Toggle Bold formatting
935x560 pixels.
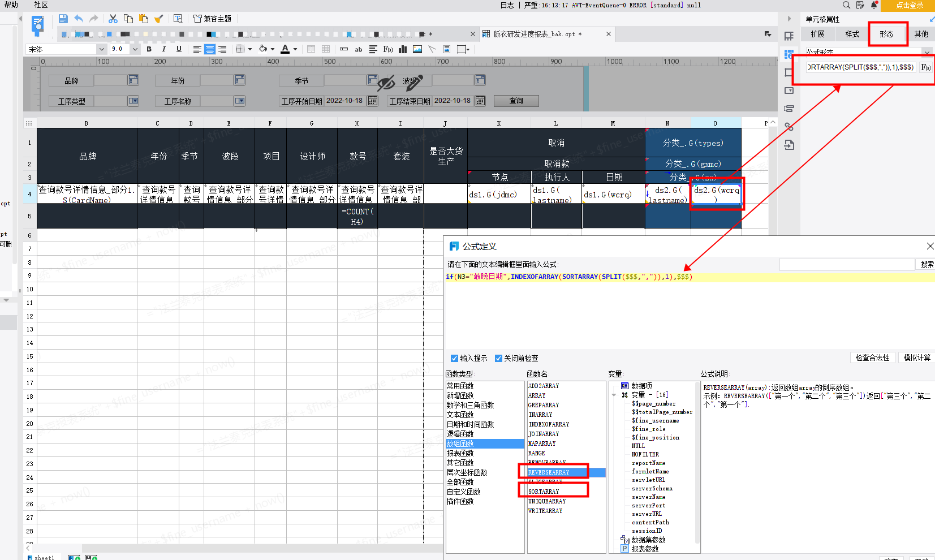tap(149, 49)
